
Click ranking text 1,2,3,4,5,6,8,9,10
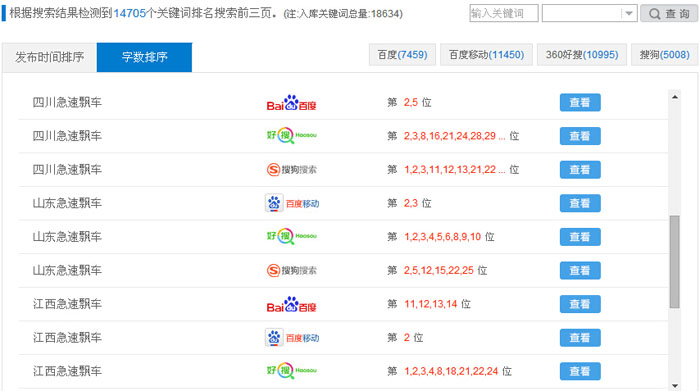[x=442, y=237]
